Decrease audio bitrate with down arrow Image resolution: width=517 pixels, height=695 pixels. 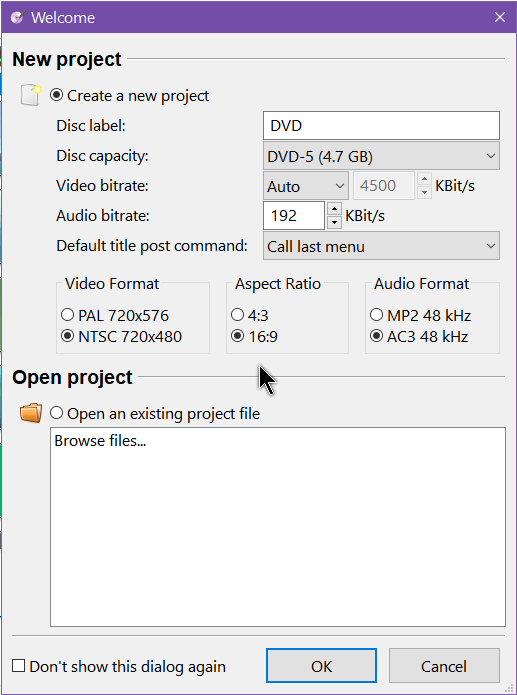(x=334, y=223)
